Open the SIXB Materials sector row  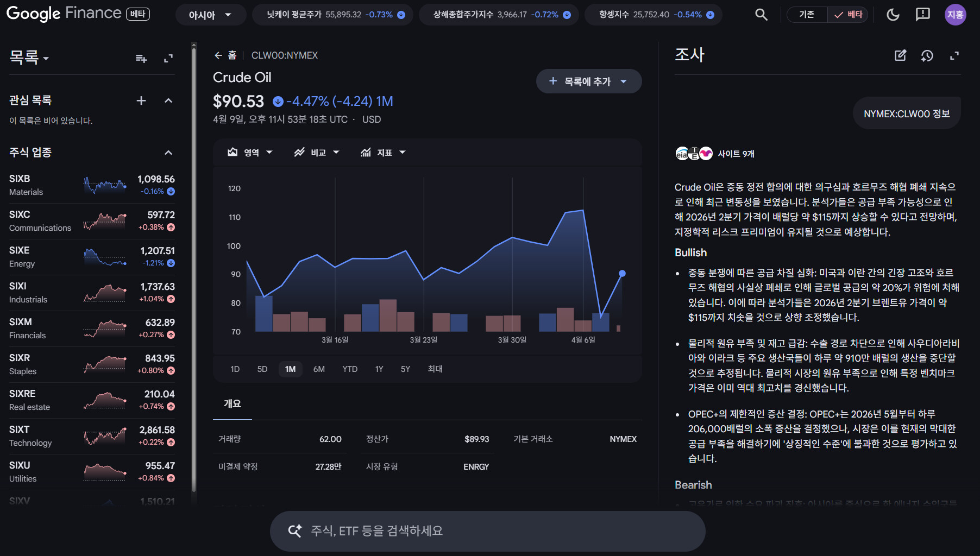92,185
